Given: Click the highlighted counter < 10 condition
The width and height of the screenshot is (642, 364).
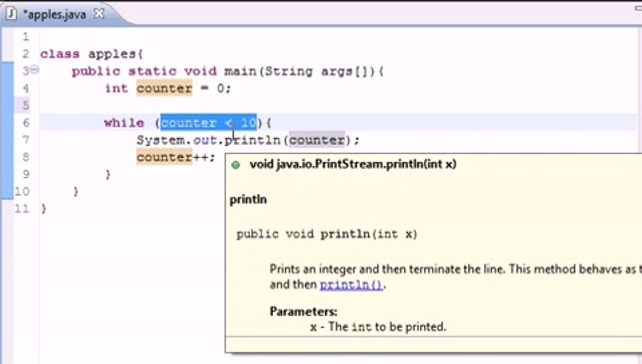Looking at the screenshot, I should [x=208, y=123].
